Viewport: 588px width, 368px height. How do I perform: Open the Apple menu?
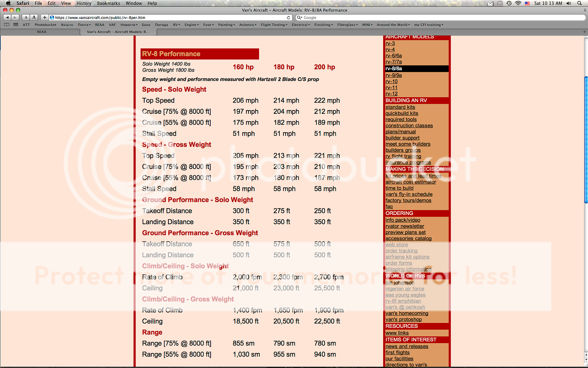8,3
